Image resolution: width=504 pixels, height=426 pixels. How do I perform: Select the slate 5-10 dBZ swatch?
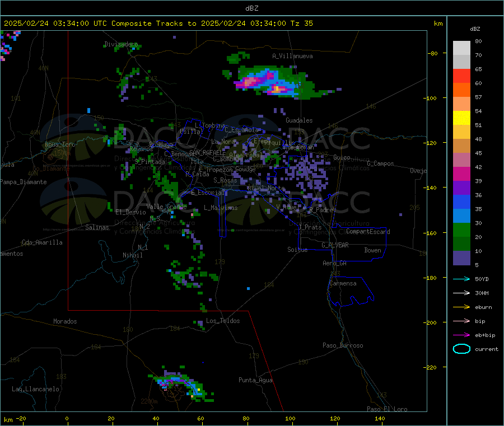[x=461, y=258]
